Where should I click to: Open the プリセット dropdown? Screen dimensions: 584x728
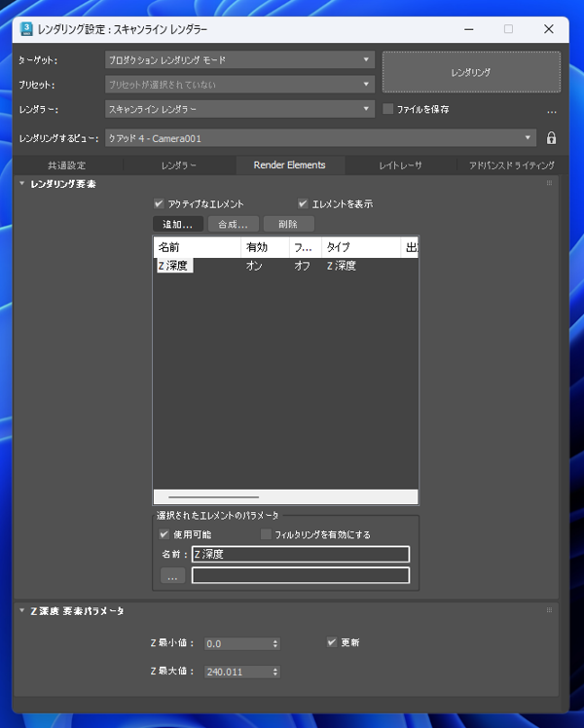239,85
